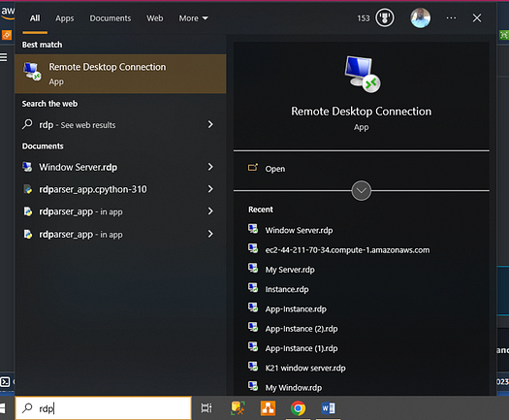Expand arrow for Window Server.rdp result
The height and width of the screenshot is (420, 509).
210,167
